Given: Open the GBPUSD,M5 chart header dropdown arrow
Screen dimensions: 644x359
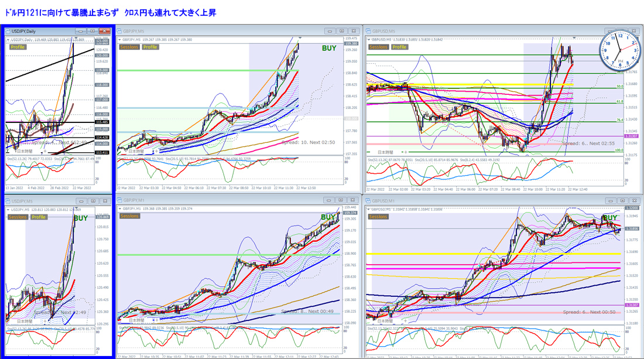Looking at the screenshot, I should [x=369, y=40].
